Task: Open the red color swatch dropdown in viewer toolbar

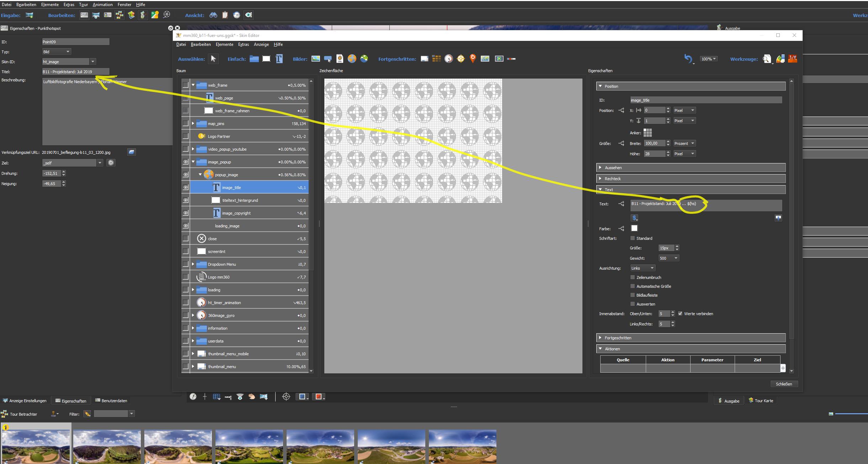Action: (x=319, y=397)
